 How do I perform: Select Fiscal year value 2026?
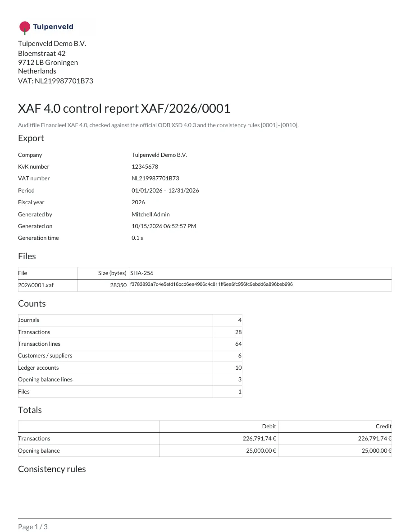click(x=138, y=202)
